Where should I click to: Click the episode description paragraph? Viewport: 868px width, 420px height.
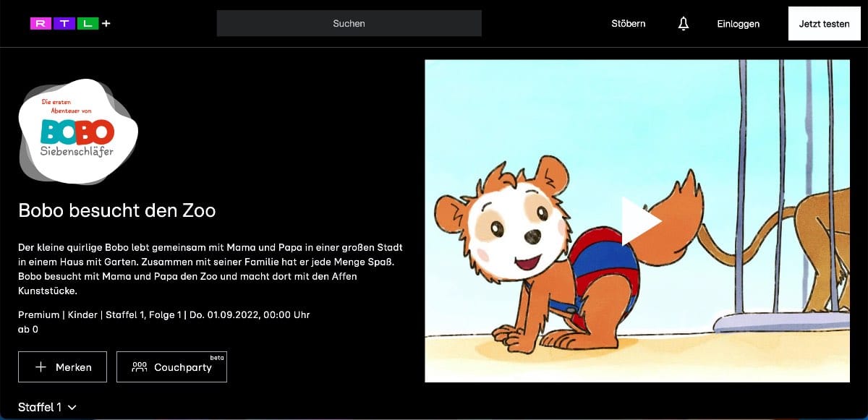(210, 270)
